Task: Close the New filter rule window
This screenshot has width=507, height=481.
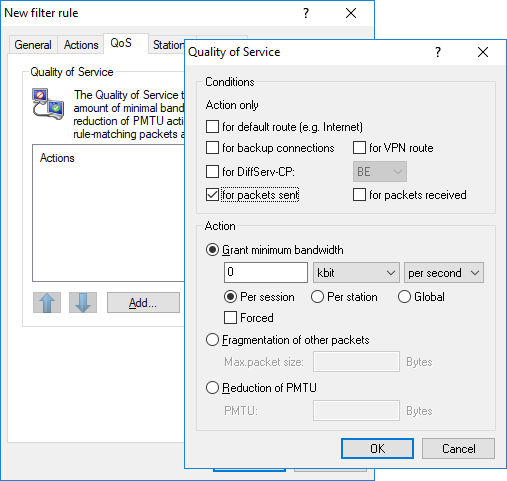Action: click(x=351, y=13)
